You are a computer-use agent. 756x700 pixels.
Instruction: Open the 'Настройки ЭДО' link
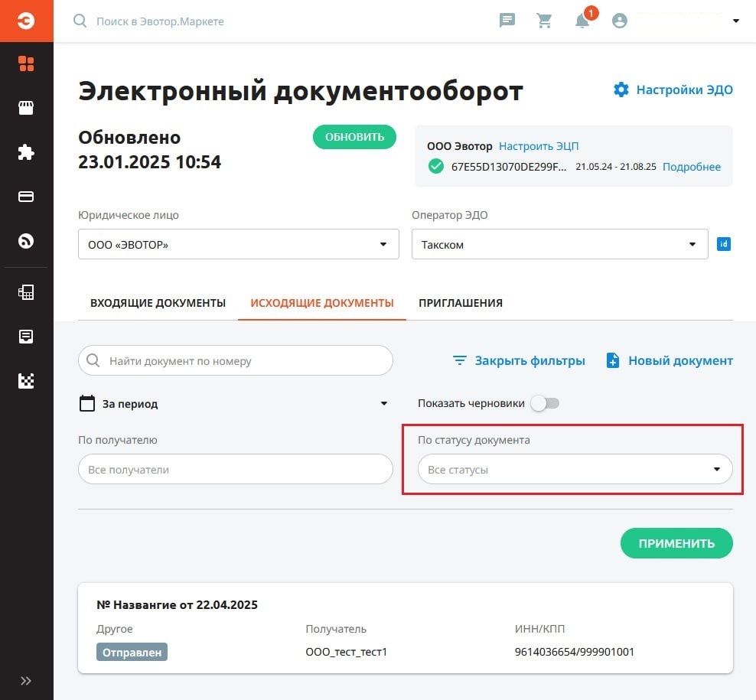pos(684,90)
